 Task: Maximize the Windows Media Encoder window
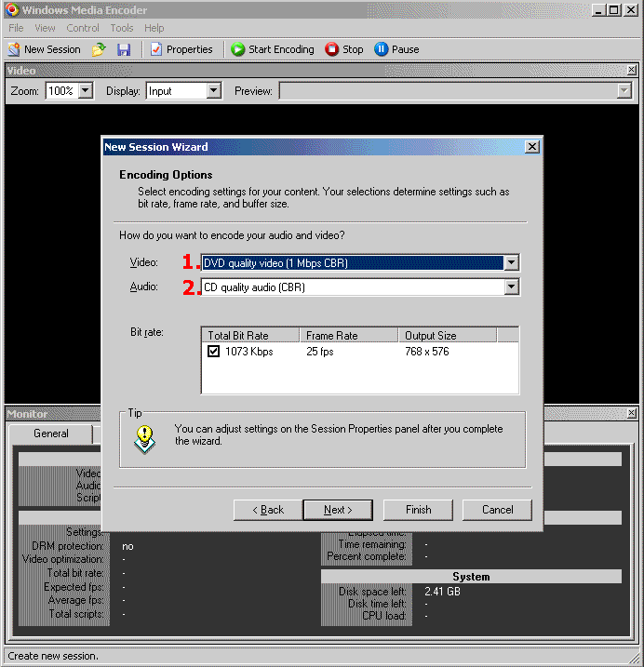(614, 10)
